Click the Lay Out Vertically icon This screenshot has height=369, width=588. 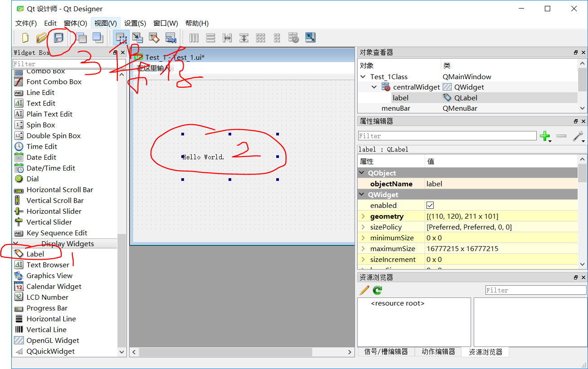210,38
